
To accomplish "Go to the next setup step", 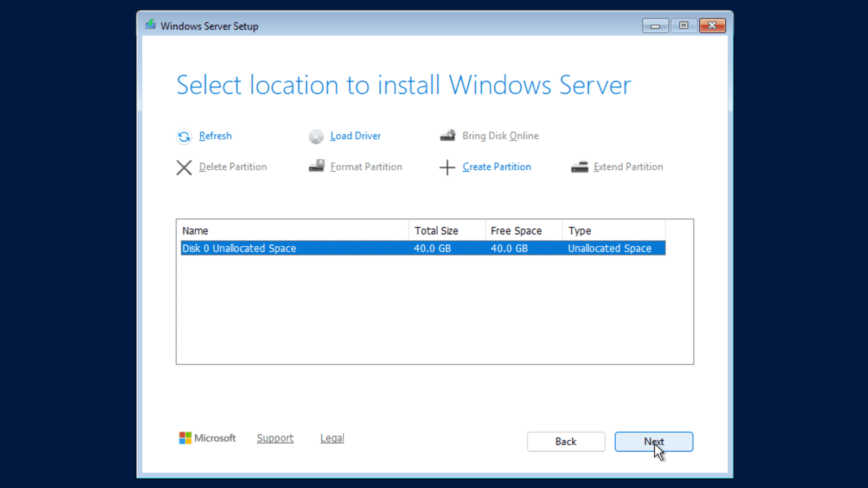I will point(654,441).
